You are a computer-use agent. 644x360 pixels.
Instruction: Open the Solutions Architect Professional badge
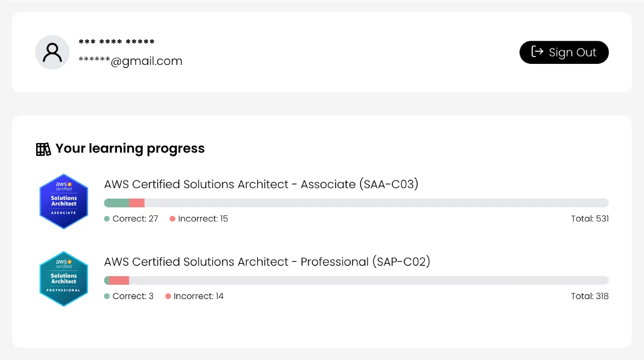[63, 279]
